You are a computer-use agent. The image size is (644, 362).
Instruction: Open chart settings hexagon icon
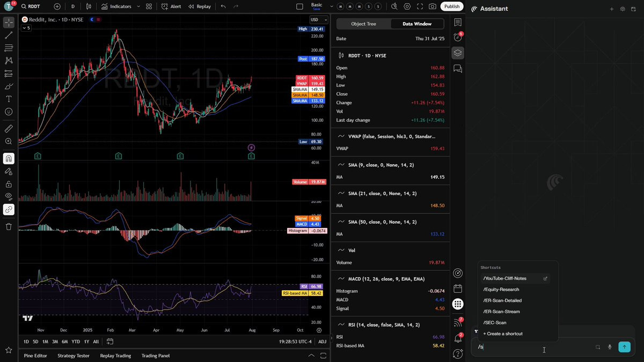pos(407,6)
